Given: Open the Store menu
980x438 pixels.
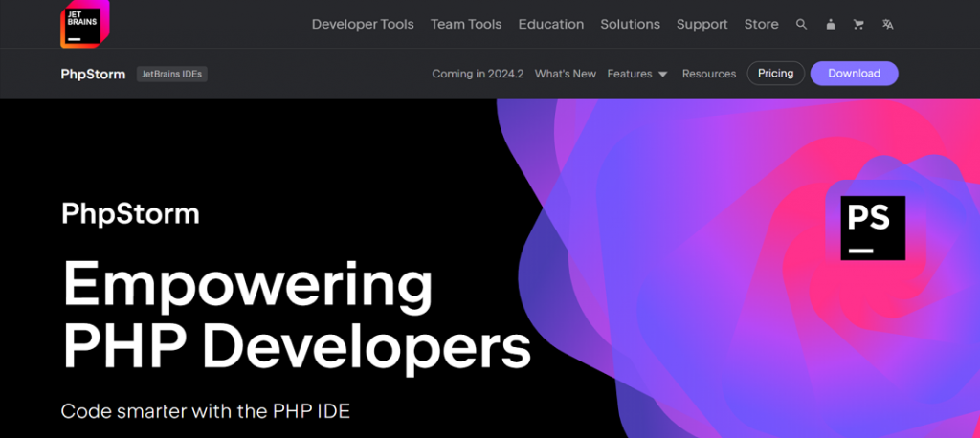Looking at the screenshot, I should pos(761,24).
